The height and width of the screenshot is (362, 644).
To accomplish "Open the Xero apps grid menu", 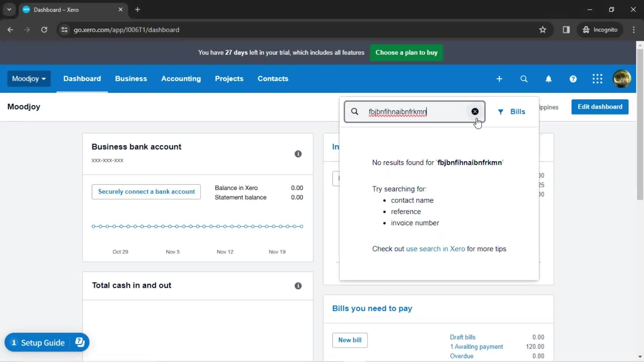I will 597,79.
